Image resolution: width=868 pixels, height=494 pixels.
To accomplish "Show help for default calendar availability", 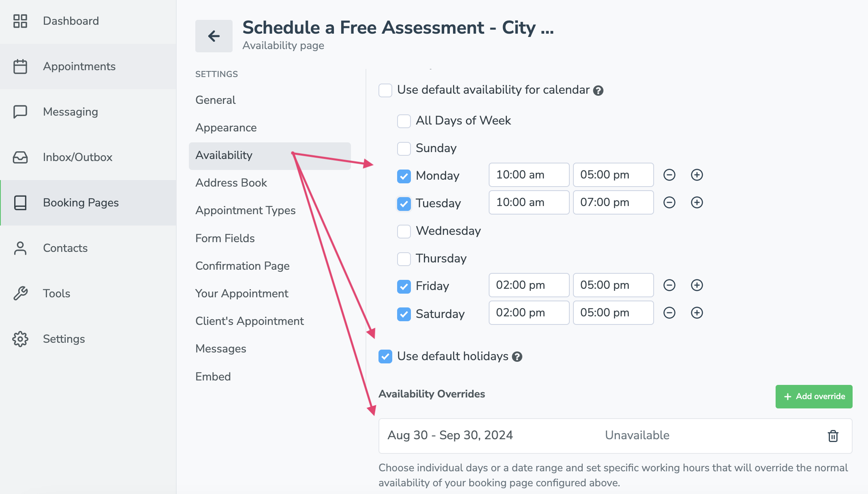I will (598, 90).
